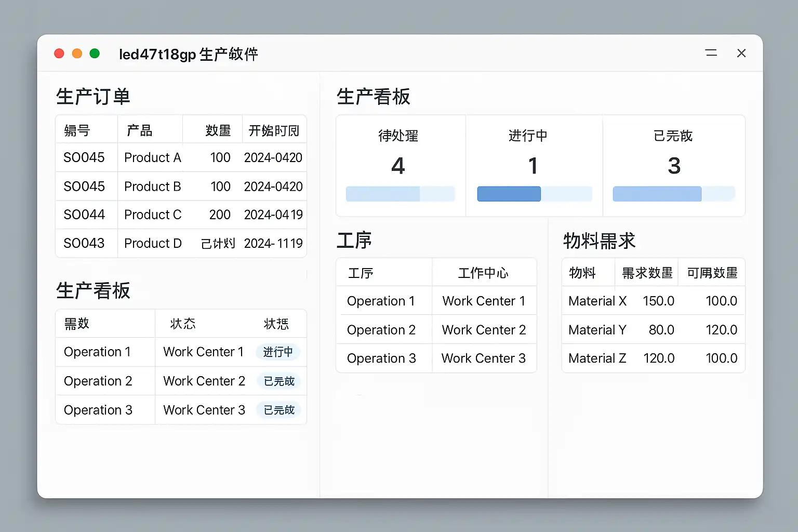Open order SO044 for Product C

coord(181,215)
